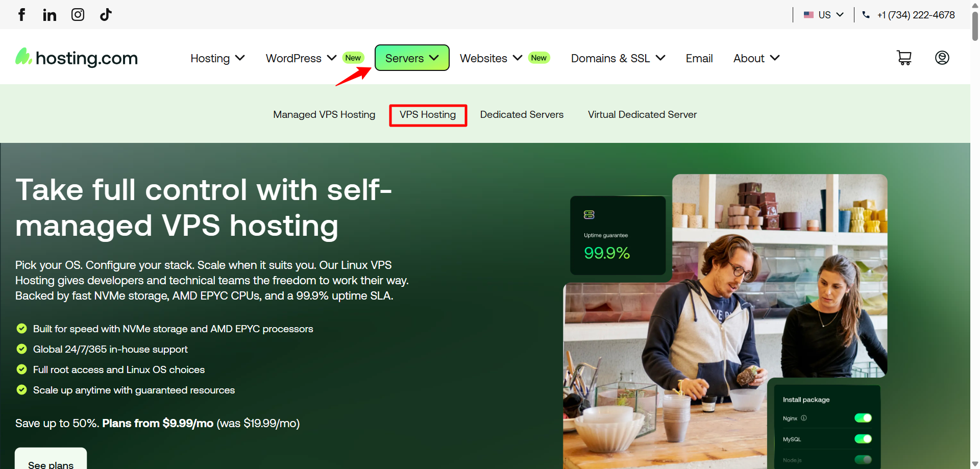
Task: Click the 'Install package' heading
Action: pos(806,400)
